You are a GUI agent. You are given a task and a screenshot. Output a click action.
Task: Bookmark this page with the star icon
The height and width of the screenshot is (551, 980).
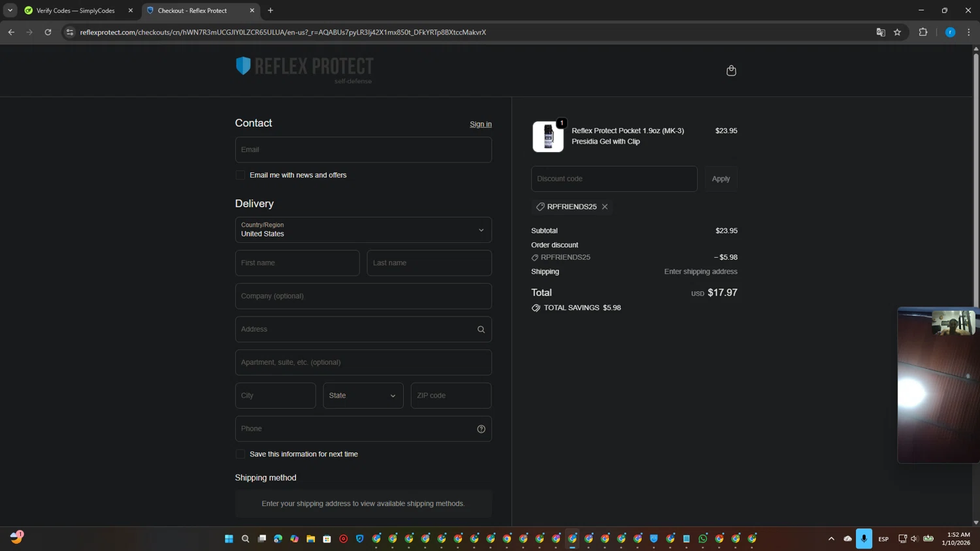898,32
